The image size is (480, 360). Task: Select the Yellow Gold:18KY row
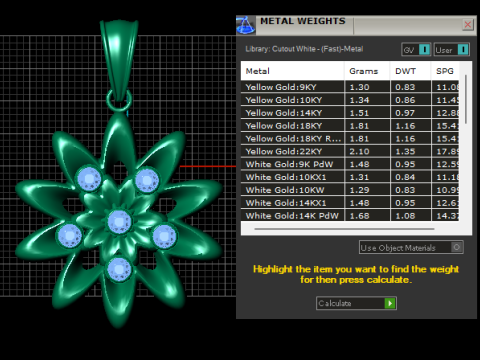click(x=350, y=126)
